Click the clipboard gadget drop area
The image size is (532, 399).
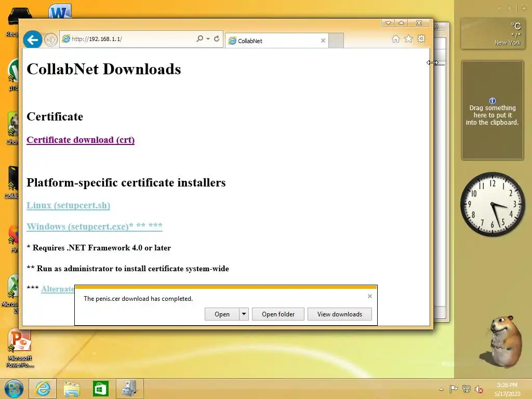pyautogui.click(x=493, y=110)
